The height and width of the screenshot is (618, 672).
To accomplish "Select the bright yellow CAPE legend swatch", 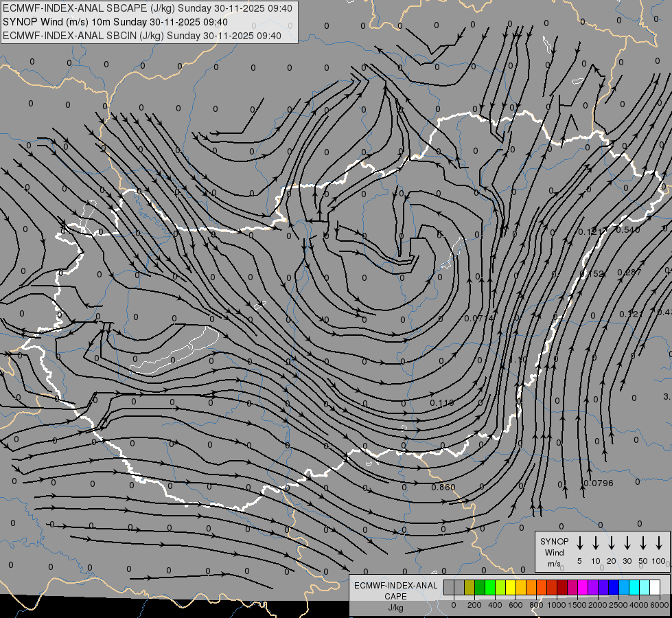I will pyautogui.click(x=511, y=588).
